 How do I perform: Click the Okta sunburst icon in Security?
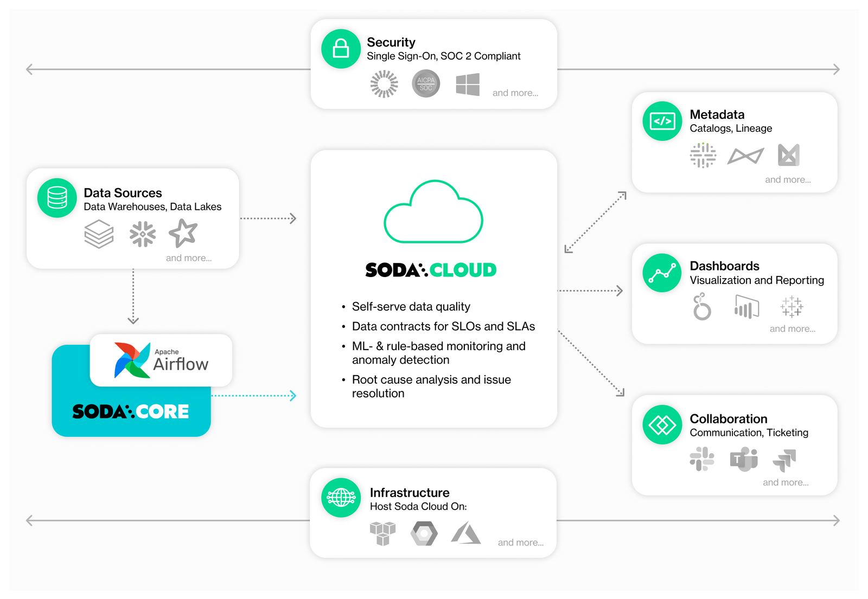(384, 84)
